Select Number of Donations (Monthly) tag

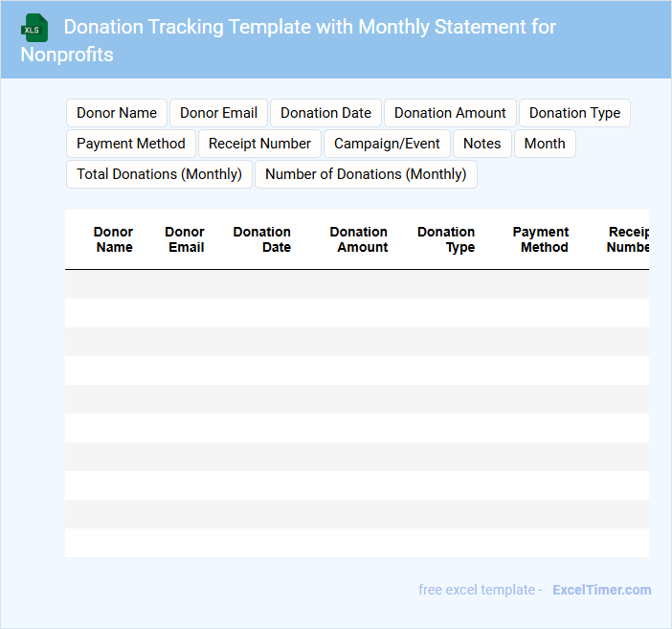(366, 174)
